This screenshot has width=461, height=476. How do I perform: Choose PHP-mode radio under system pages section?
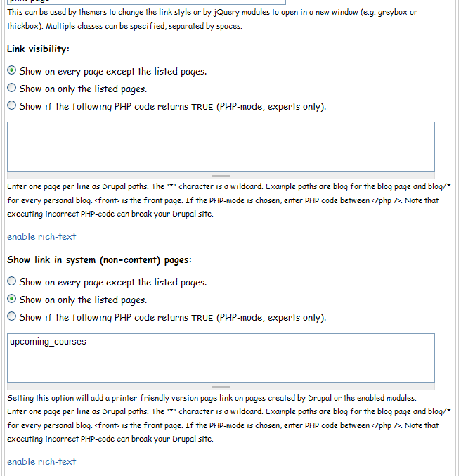point(11,316)
